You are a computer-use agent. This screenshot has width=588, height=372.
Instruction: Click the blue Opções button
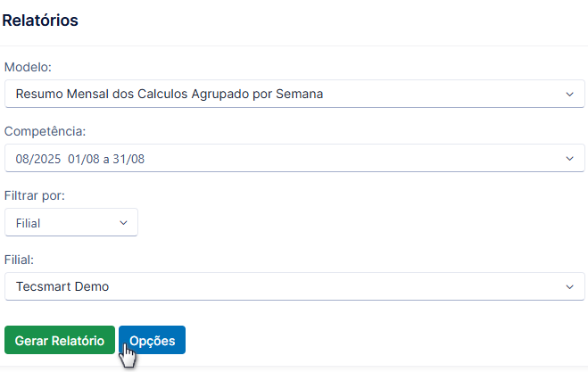coord(153,340)
